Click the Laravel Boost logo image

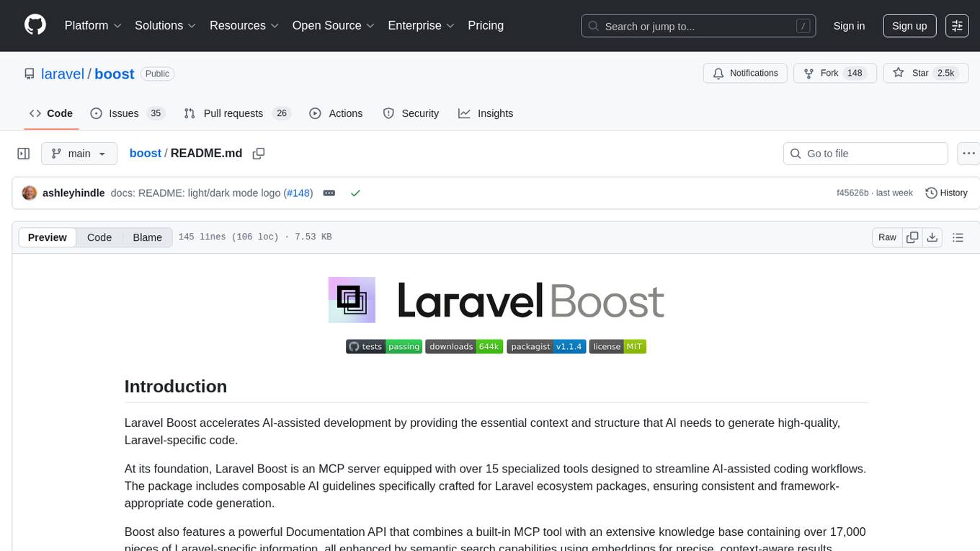click(x=496, y=300)
